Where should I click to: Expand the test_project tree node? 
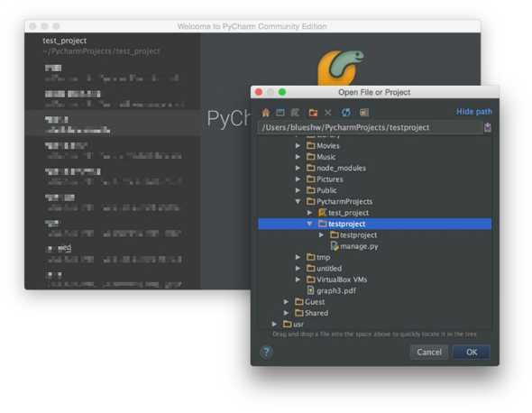(x=309, y=213)
